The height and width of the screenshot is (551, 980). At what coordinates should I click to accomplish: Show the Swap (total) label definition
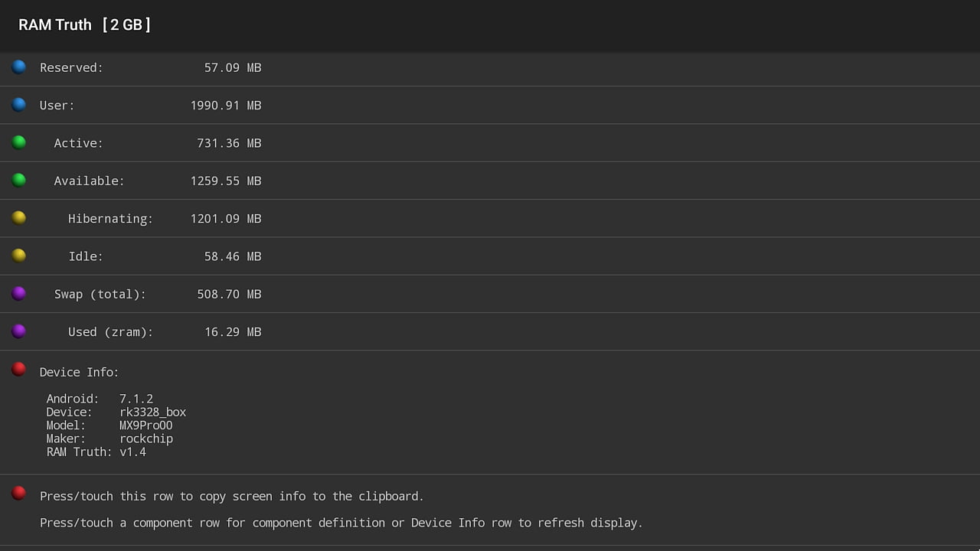(100, 294)
